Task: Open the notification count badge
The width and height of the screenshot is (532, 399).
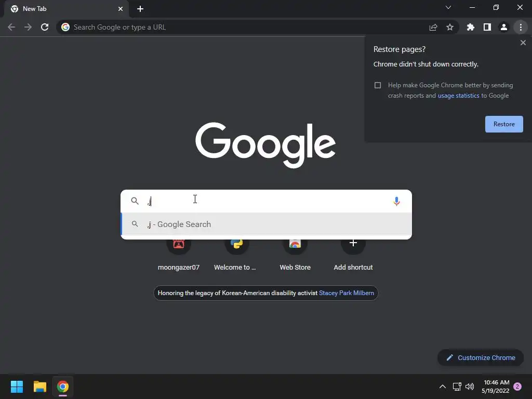Action: [517, 387]
